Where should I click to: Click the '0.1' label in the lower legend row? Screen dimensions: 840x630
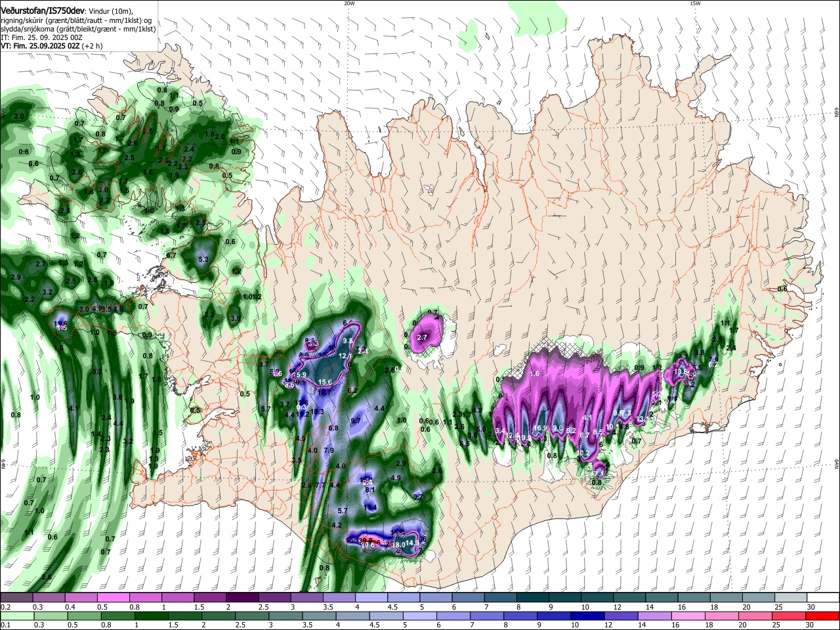pyautogui.click(x=5, y=625)
